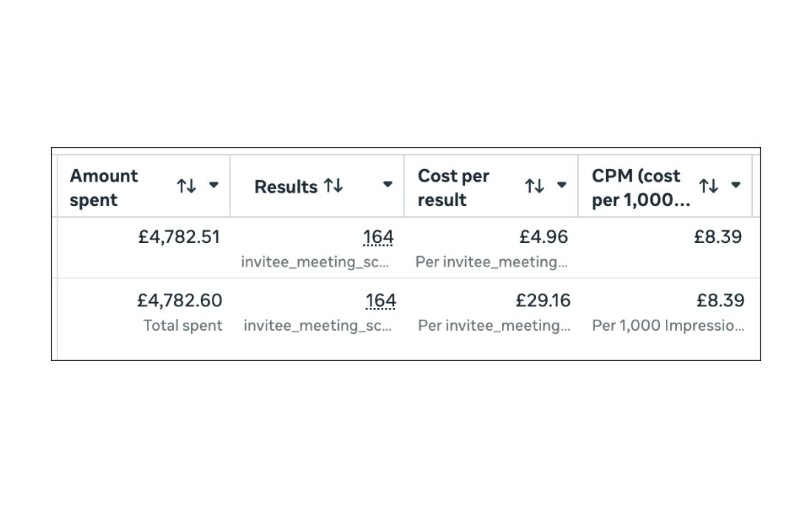
Task: Click the Total spent label
Action: (x=182, y=326)
